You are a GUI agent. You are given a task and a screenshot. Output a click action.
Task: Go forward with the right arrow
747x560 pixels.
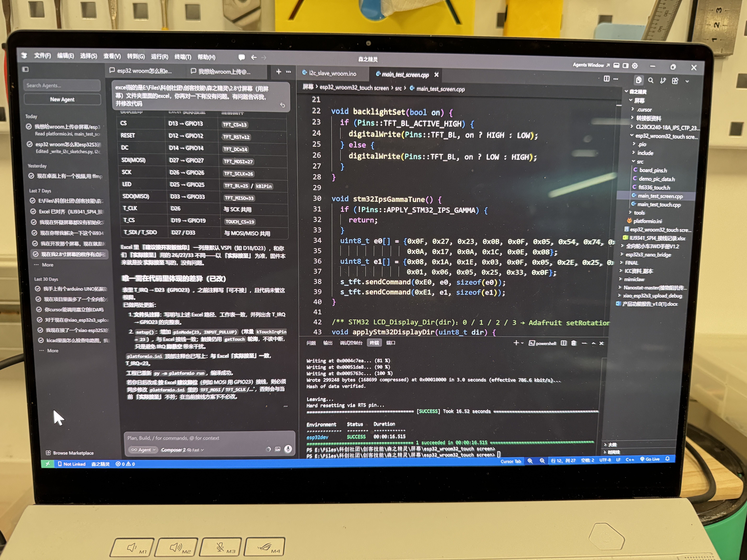pyautogui.click(x=264, y=58)
